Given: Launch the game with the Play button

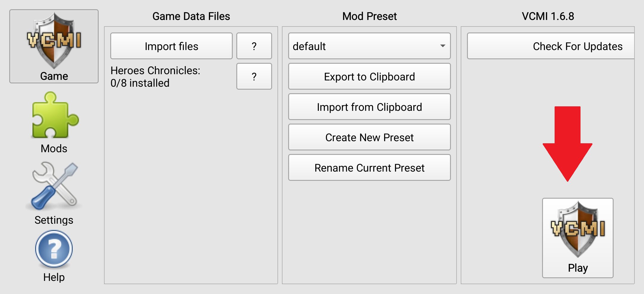Looking at the screenshot, I should point(578,238).
